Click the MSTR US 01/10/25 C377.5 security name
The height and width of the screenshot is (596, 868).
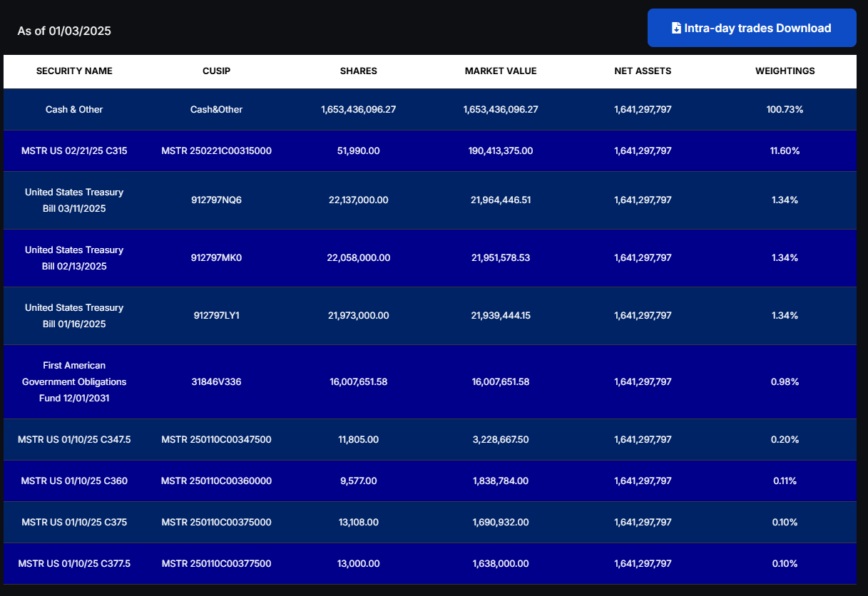click(x=74, y=564)
